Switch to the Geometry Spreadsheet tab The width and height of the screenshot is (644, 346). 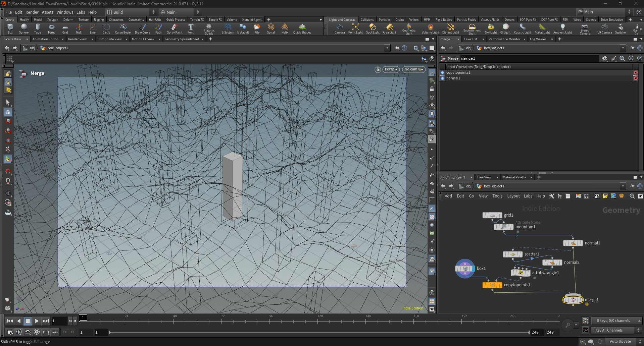point(182,39)
